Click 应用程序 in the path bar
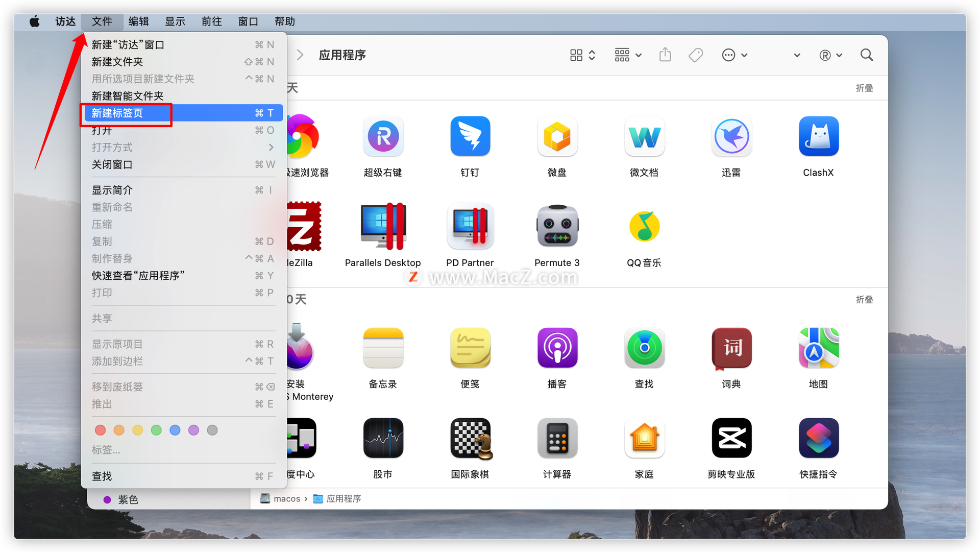 tap(337, 498)
